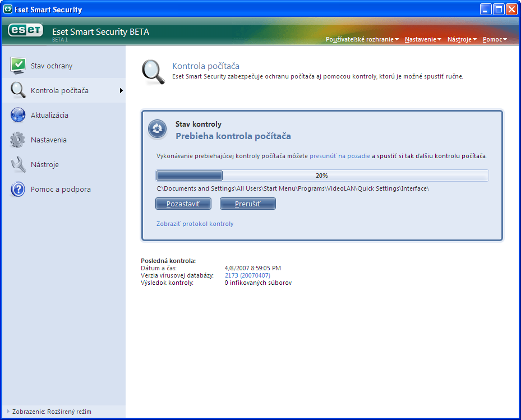Click the Prerušiť button to stop scan
This screenshot has width=521, height=420.
[x=248, y=204]
